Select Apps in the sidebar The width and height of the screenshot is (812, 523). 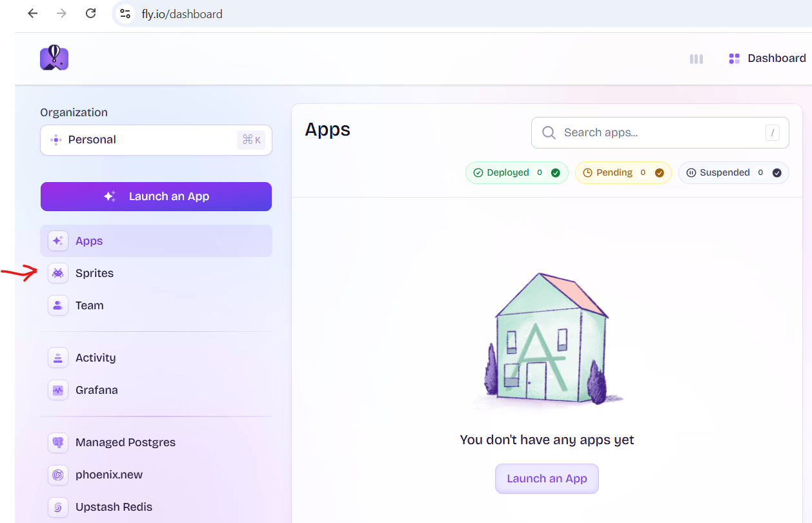click(x=156, y=241)
